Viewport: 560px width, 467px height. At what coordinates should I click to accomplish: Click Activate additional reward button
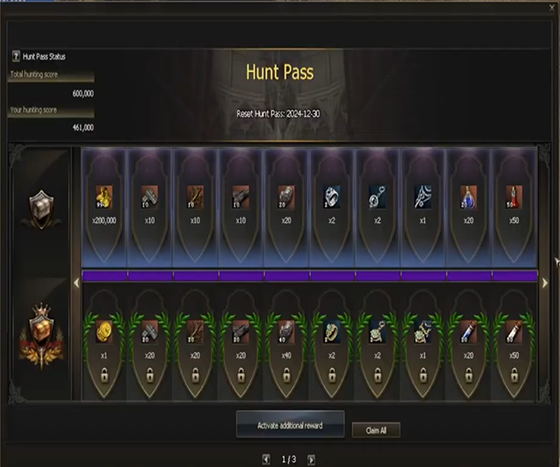pos(290,425)
